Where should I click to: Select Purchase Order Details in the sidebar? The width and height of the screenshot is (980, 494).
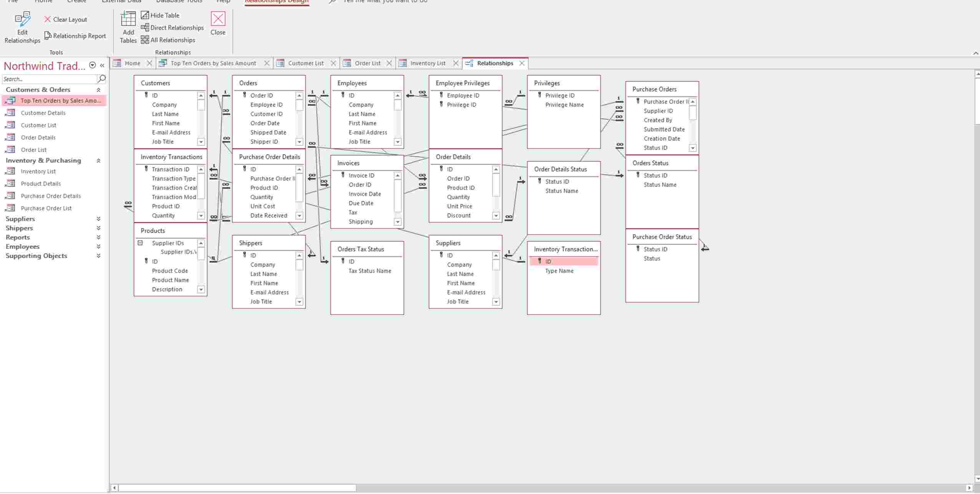51,196
